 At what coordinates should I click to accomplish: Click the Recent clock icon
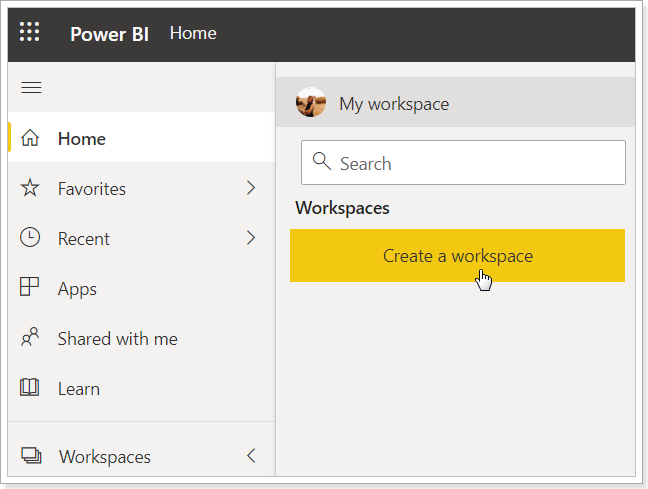[x=30, y=238]
